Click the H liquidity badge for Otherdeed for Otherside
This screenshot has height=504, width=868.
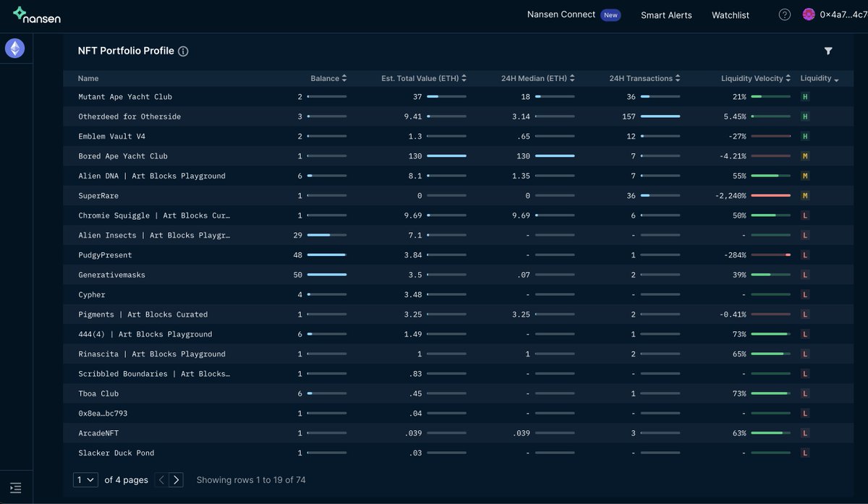coord(805,116)
